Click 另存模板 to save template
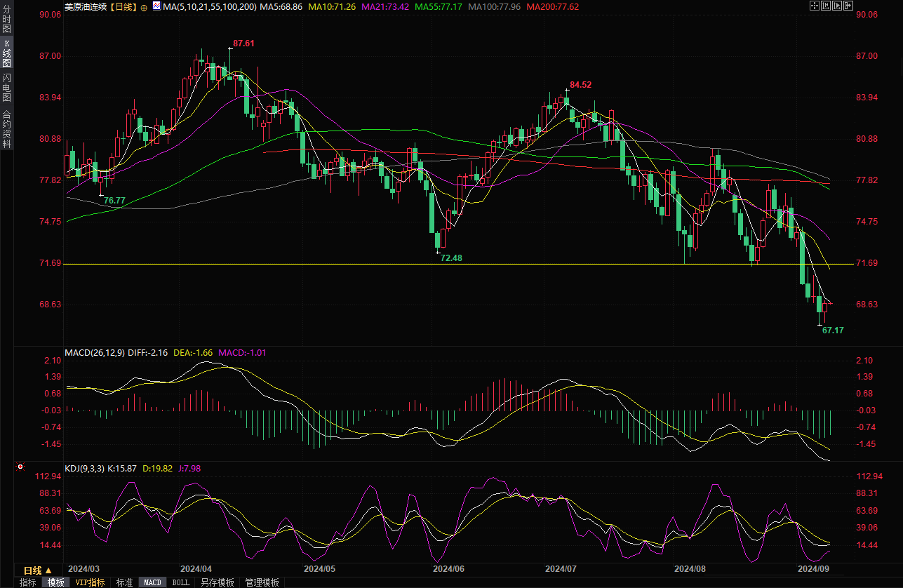 click(218, 582)
